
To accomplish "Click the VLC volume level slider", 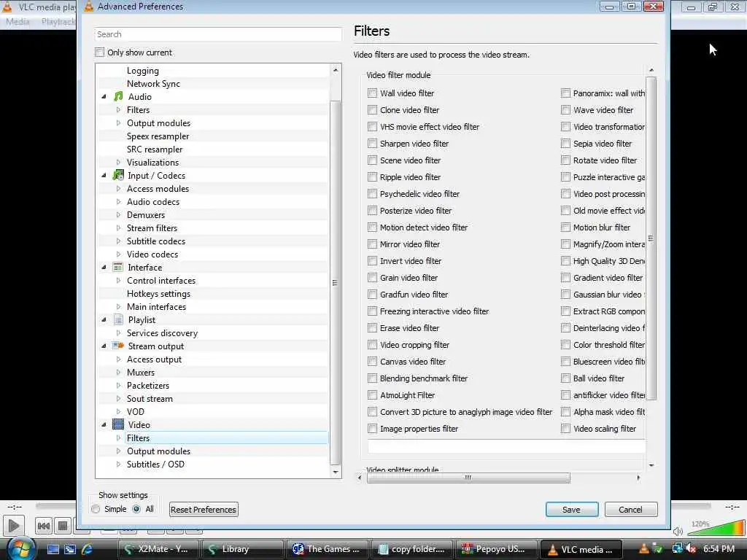I will [715, 528].
